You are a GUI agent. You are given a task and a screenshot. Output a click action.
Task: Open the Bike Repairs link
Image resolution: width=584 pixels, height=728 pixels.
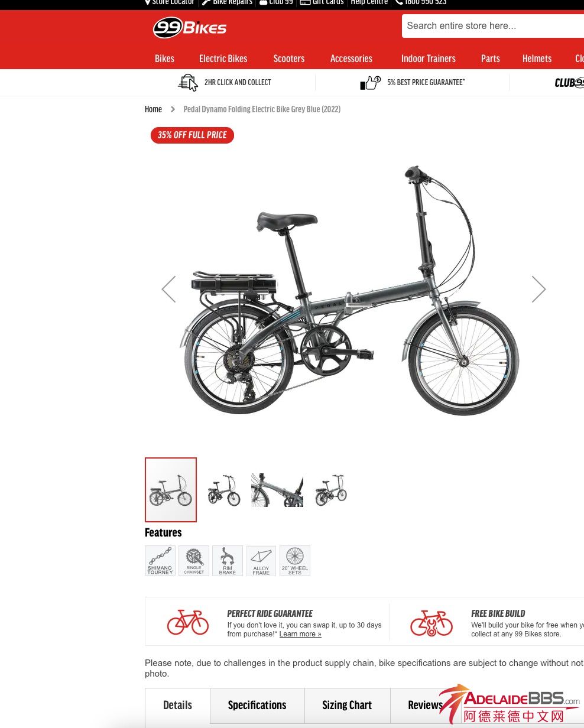coord(227,2)
